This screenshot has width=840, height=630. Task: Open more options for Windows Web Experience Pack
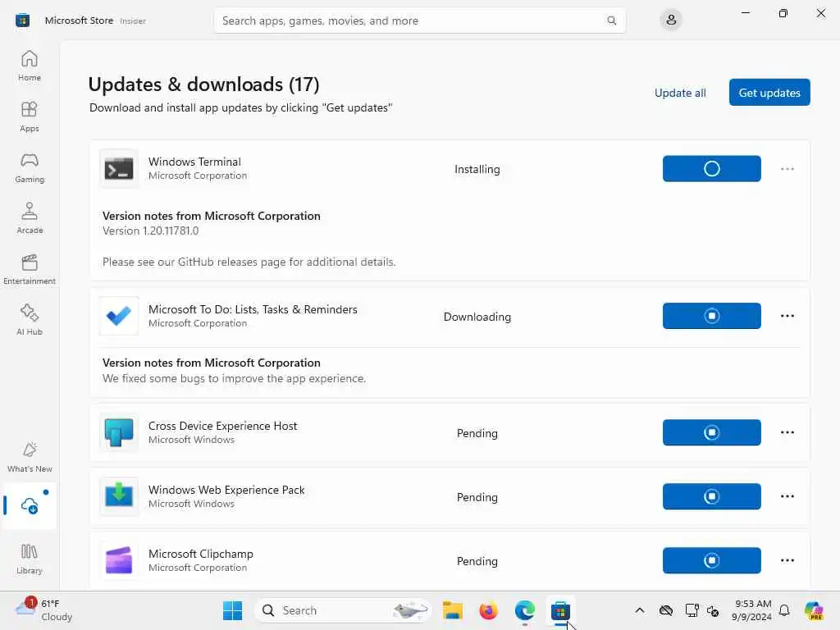[787, 496]
